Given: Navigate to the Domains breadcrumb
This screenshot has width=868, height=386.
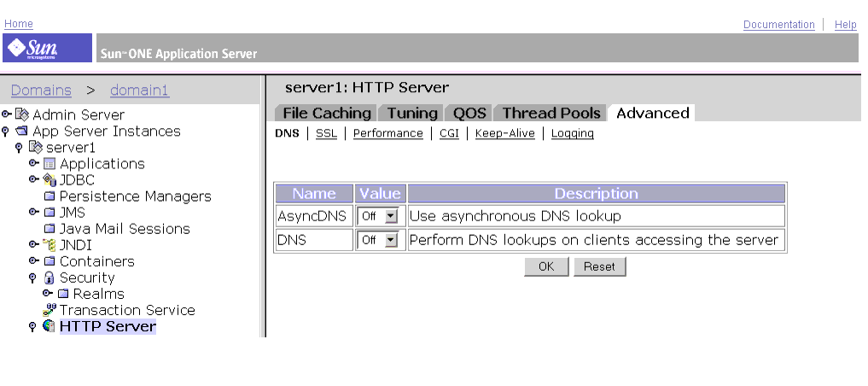Looking at the screenshot, I should click(x=41, y=91).
